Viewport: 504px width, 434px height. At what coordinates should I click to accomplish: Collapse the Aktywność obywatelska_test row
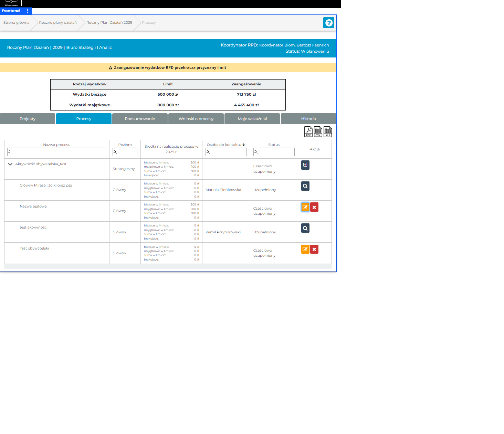click(x=10, y=164)
